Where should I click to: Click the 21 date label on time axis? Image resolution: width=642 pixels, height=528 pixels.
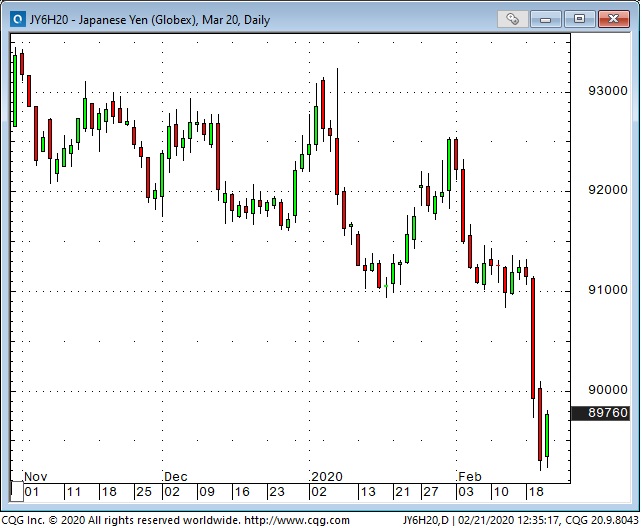pyautogui.click(x=402, y=492)
